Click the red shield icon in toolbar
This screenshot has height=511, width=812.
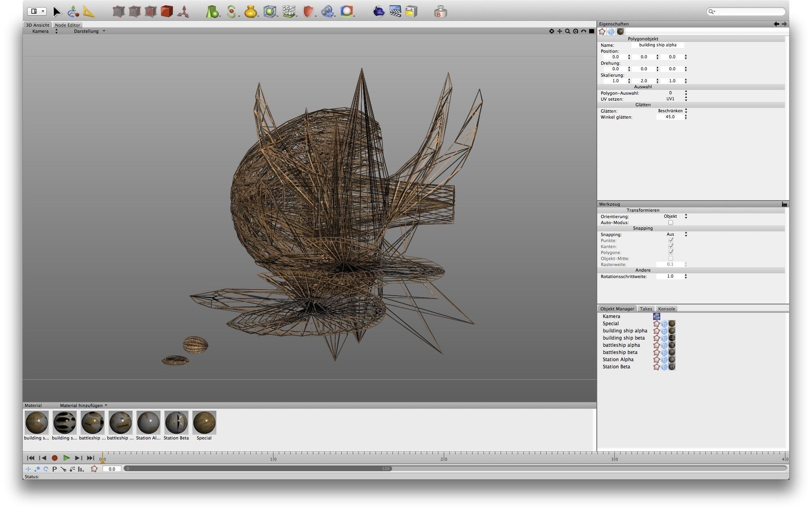point(308,12)
